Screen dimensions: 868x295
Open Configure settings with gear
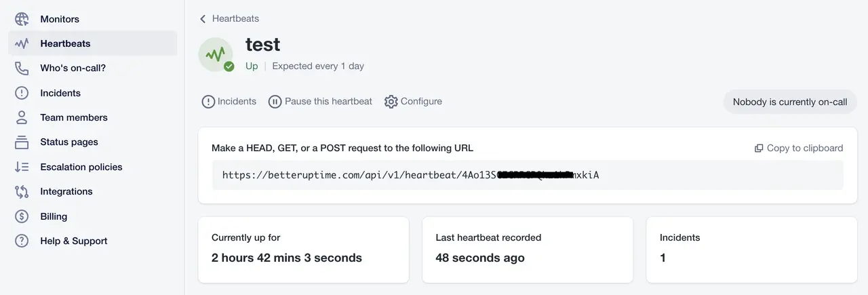coord(413,101)
